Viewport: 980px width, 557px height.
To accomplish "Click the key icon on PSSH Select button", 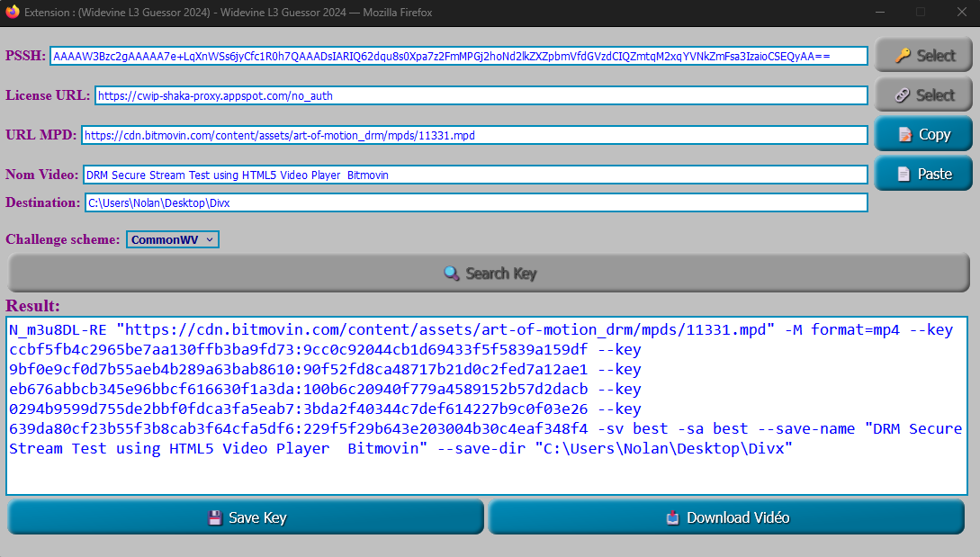I will (903, 56).
